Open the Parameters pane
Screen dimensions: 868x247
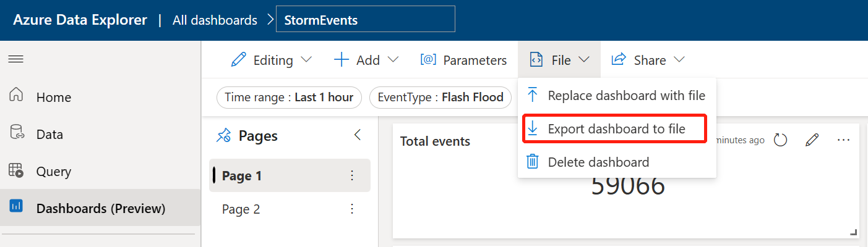tap(463, 60)
